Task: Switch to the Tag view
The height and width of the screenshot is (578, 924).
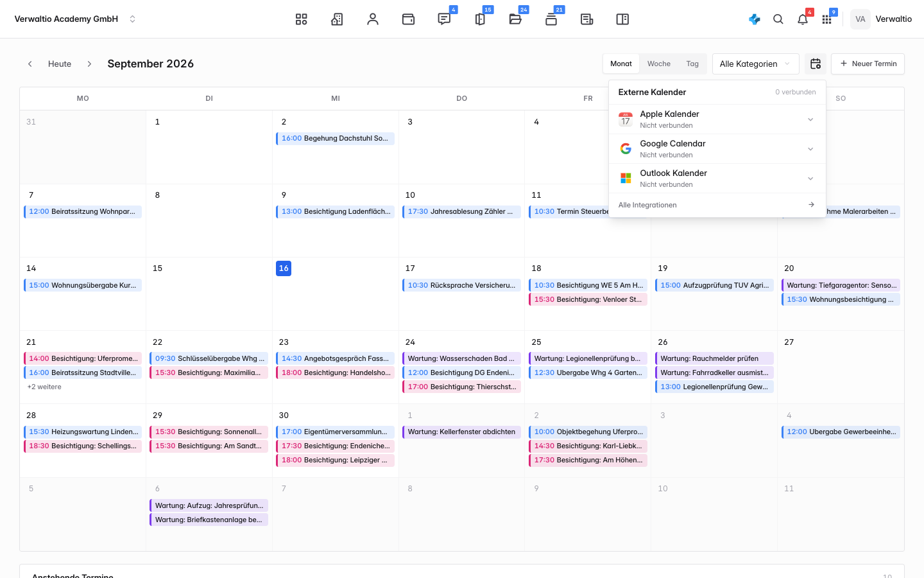Action: tap(692, 64)
